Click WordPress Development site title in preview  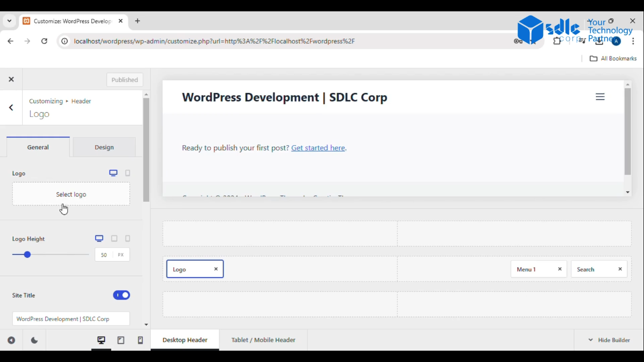click(285, 97)
